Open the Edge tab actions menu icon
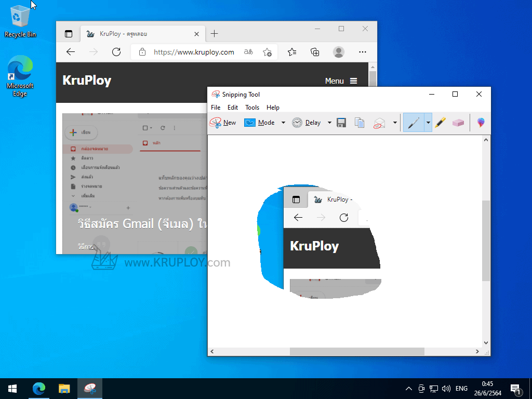Viewport: 532px width, 399px height. (x=69, y=34)
